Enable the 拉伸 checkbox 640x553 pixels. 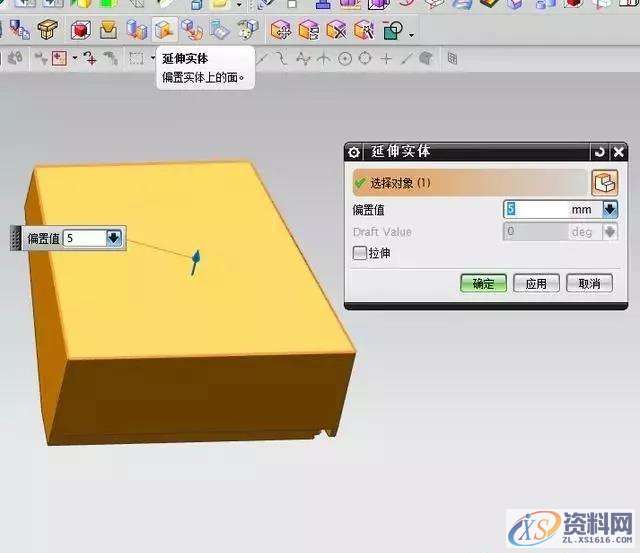[360, 254]
